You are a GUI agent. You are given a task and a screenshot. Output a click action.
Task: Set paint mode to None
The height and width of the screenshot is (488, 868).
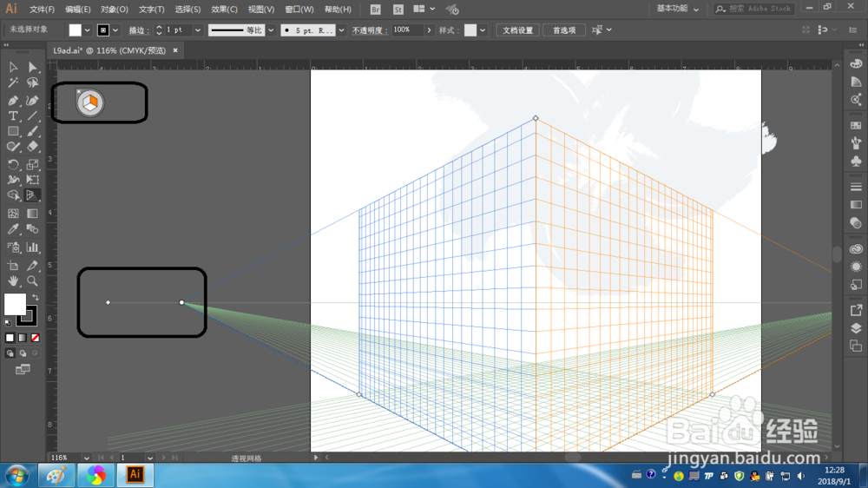coord(35,337)
